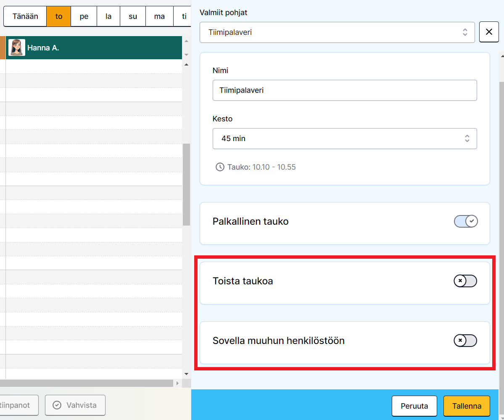Click the horizontal scrollbar right arrow

tap(177, 383)
